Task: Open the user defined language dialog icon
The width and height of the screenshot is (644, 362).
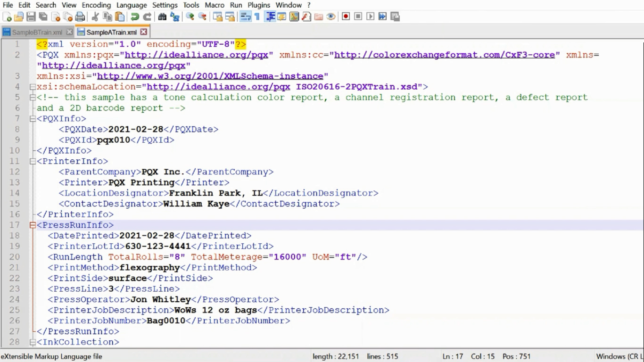Action: (282, 16)
